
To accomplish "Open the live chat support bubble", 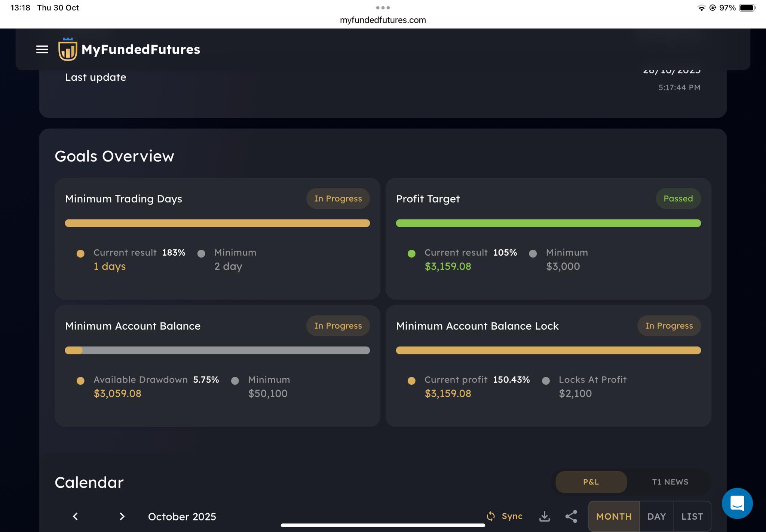I will click(737, 503).
